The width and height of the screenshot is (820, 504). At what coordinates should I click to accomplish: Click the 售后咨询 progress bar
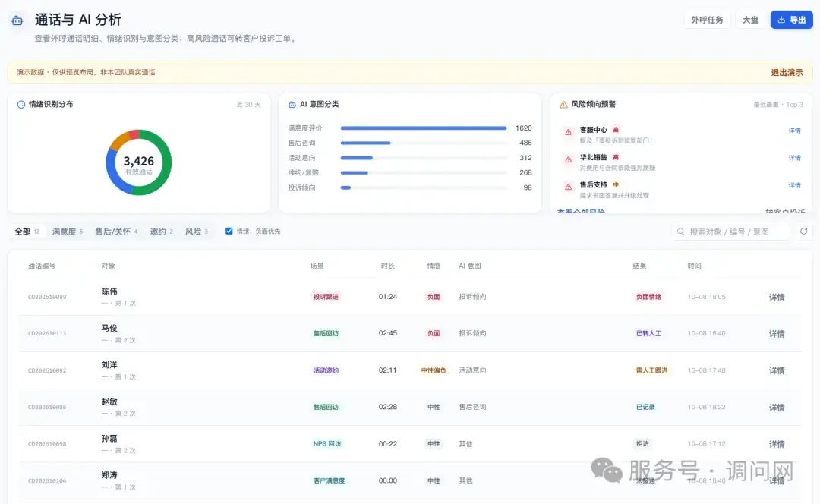pyautogui.click(x=424, y=143)
